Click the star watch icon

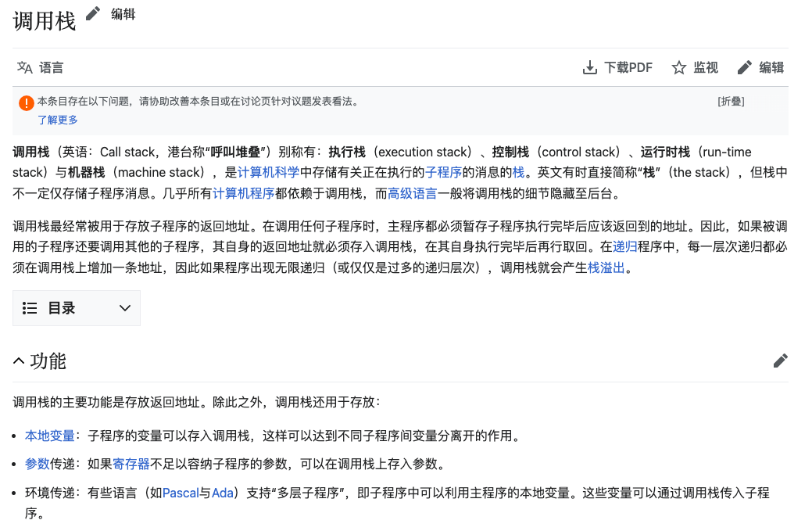pyautogui.click(x=679, y=67)
